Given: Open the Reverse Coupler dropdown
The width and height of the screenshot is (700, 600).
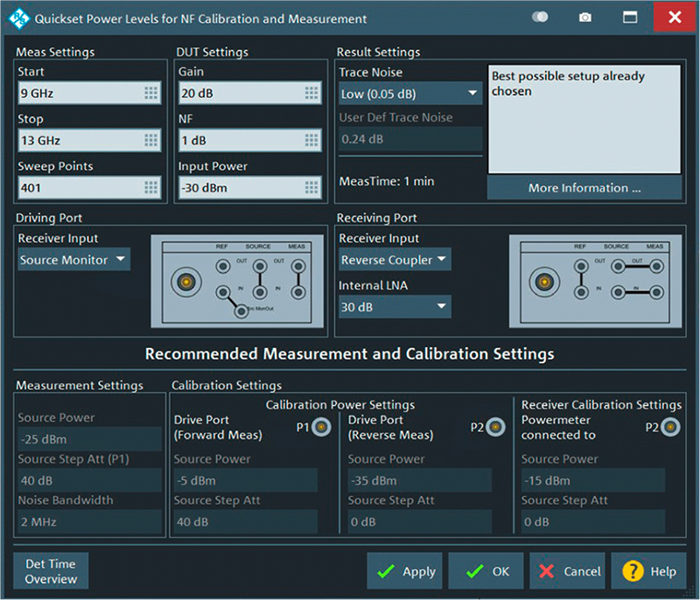Looking at the screenshot, I should point(395,260).
